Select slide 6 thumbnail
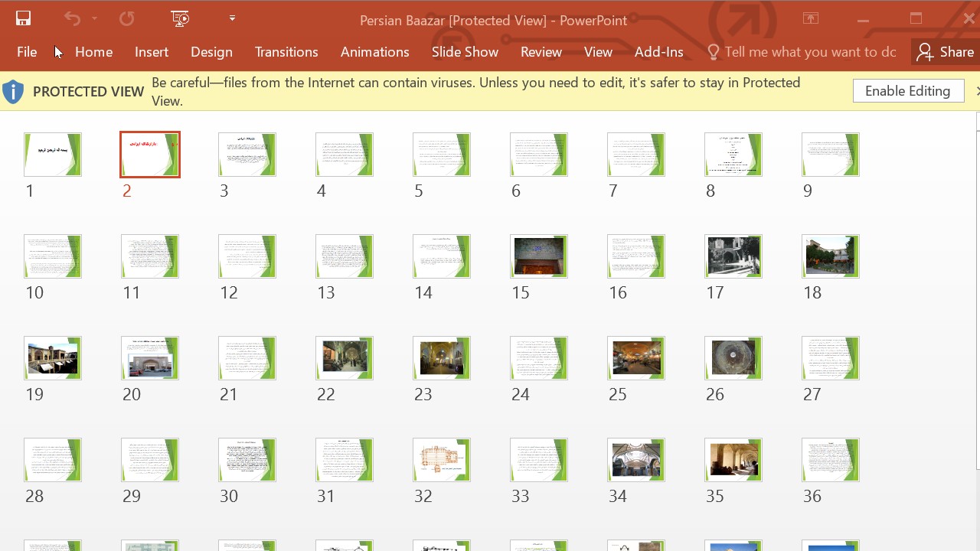This screenshot has height=551, width=980. pos(539,155)
